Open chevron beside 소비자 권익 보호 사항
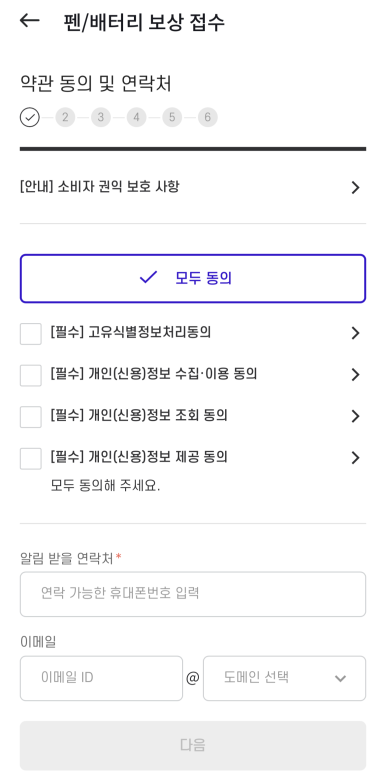386x772 pixels. [x=355, y=188]
